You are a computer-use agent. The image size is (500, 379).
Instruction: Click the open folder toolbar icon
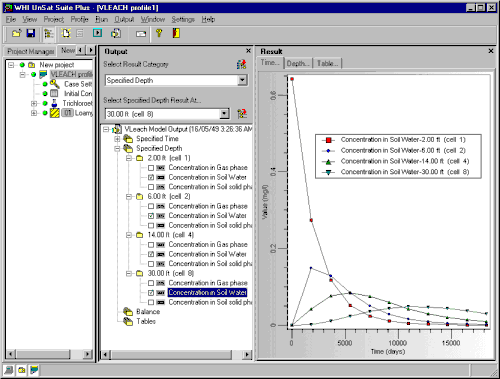click(16, 33)
